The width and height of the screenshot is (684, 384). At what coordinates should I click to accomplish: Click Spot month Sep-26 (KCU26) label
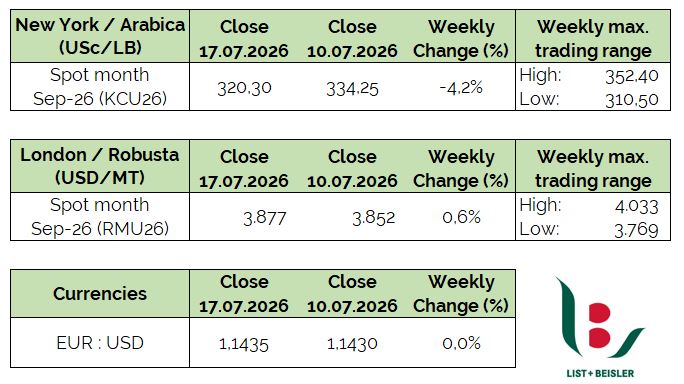click(100, 86)
